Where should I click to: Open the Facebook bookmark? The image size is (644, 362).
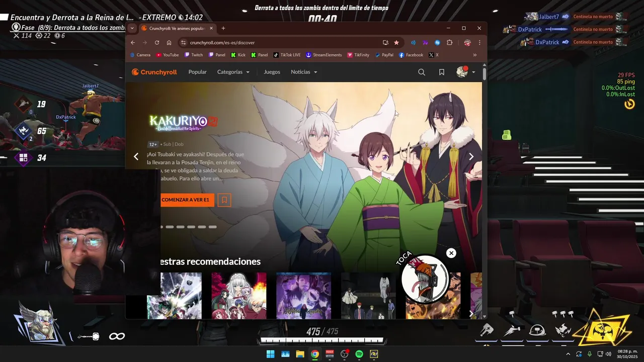pos(411,55)
